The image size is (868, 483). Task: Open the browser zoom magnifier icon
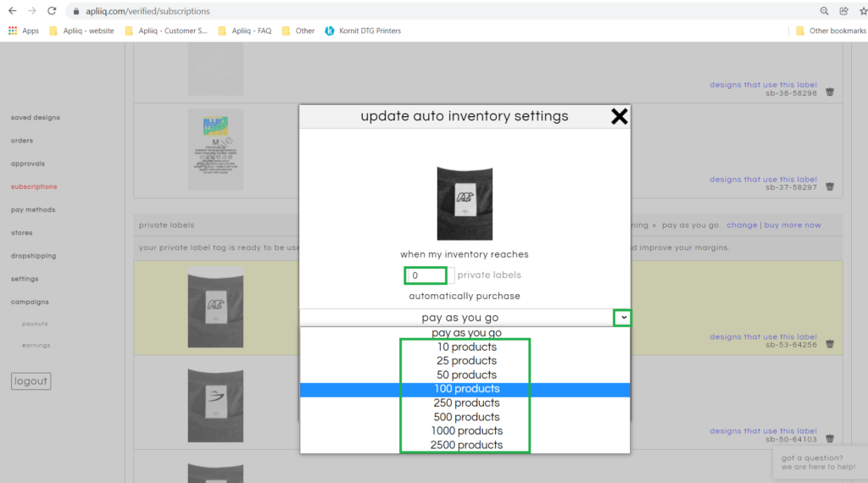(824, 11)
